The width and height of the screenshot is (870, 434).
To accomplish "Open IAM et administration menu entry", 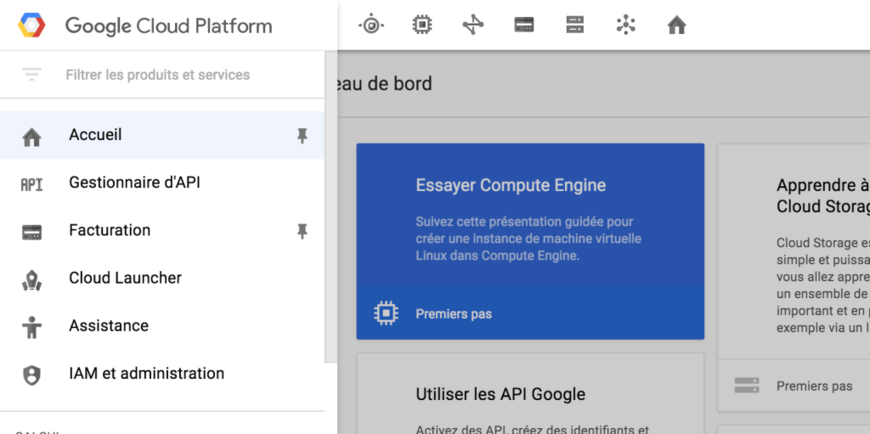I will (162, 374).
